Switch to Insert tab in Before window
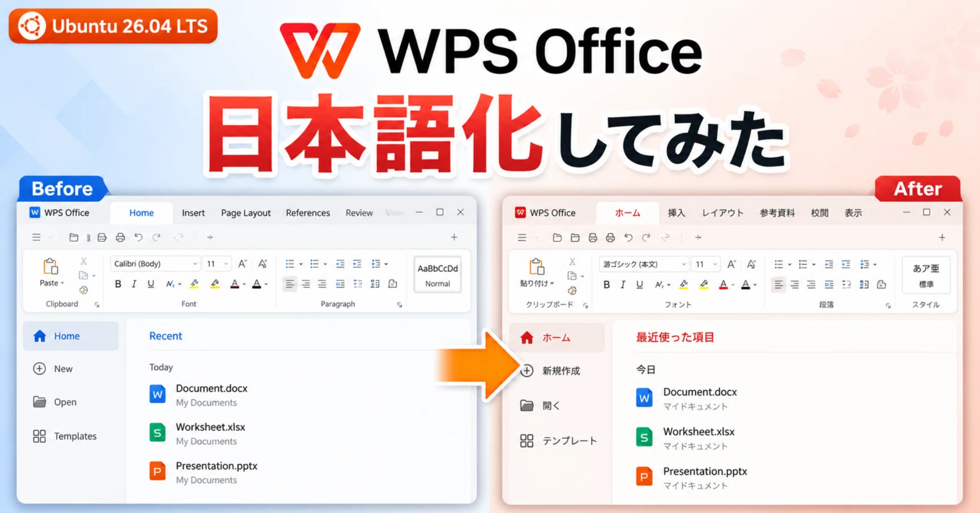 [193, 213]
